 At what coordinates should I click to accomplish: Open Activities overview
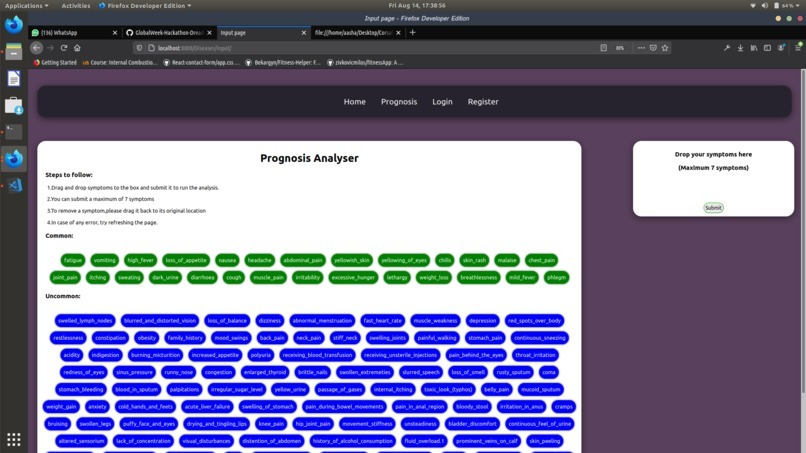pyautogui.click(x=76, y=6)
